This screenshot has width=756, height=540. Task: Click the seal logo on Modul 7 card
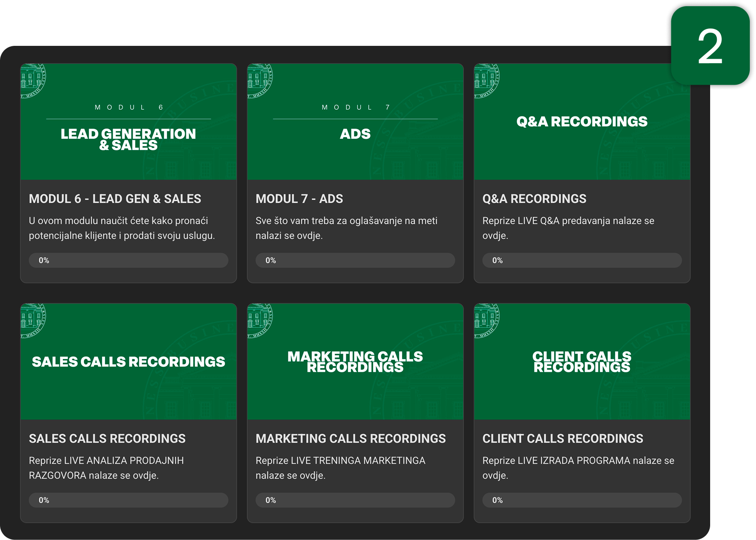259,80
